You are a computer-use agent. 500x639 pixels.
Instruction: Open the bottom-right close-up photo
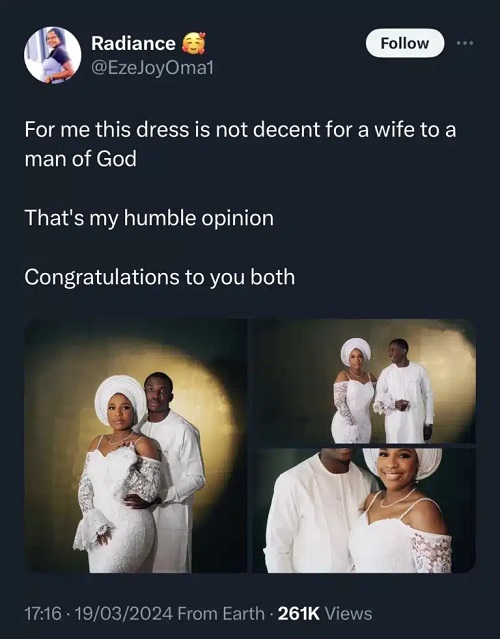click(364, 511)
